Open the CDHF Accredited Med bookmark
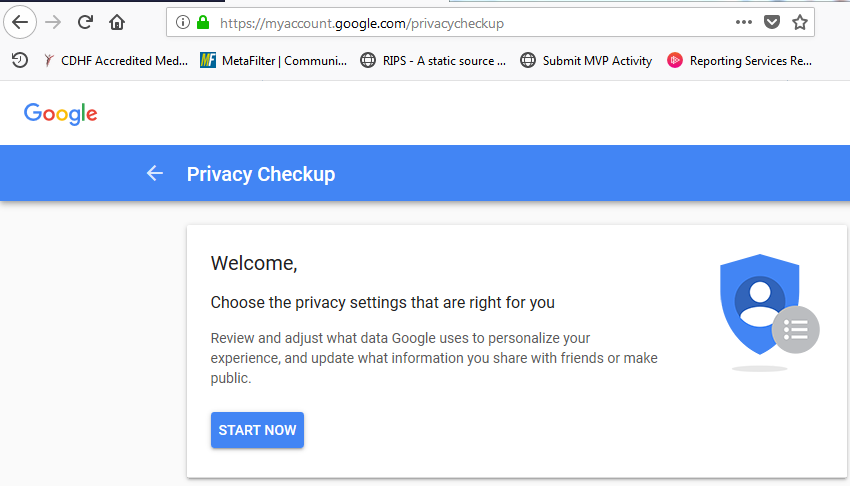The image size is (850, 486). click(x=116, y=61)
